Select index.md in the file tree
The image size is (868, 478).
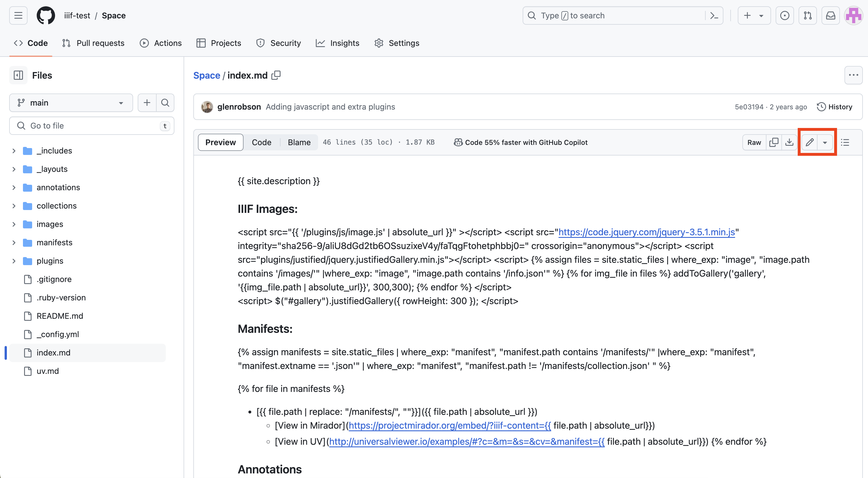coord(87,353)
